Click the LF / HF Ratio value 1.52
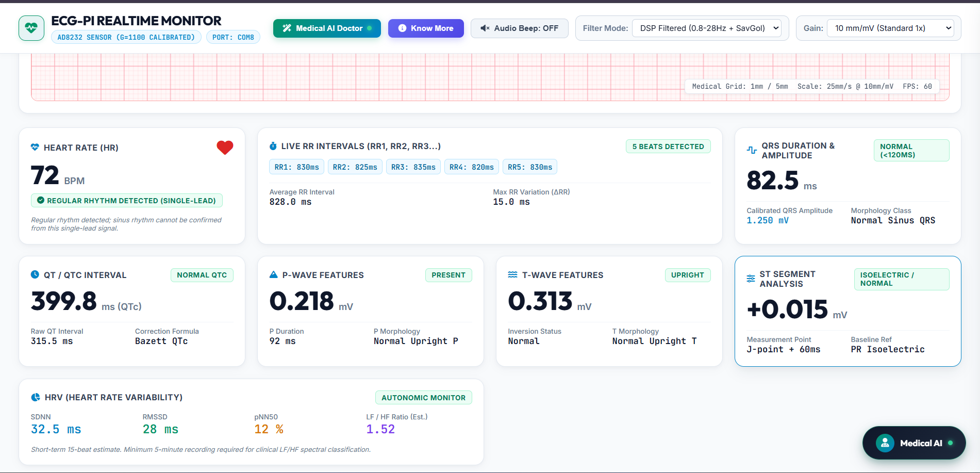This screenshot has height=473, width=980. 380,429
